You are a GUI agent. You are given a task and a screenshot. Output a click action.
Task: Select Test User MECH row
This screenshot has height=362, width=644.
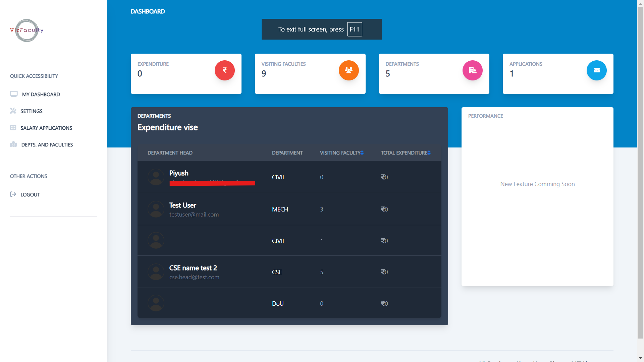(289, 209)
